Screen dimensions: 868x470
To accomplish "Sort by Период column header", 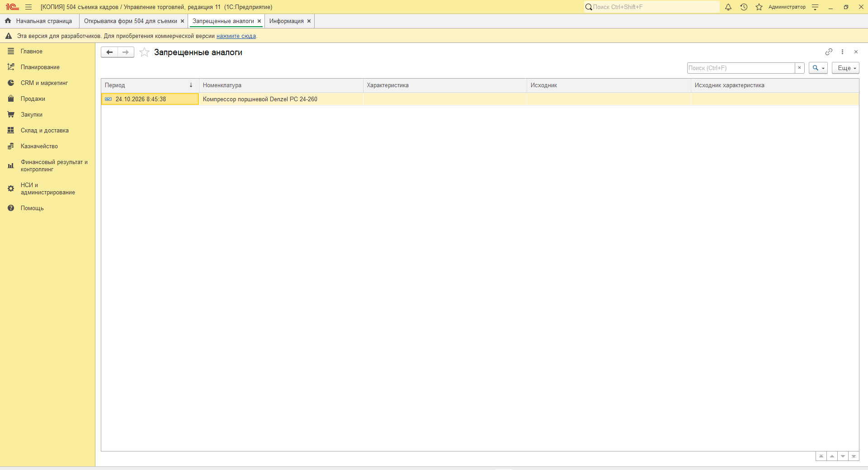I will [150, 85].
